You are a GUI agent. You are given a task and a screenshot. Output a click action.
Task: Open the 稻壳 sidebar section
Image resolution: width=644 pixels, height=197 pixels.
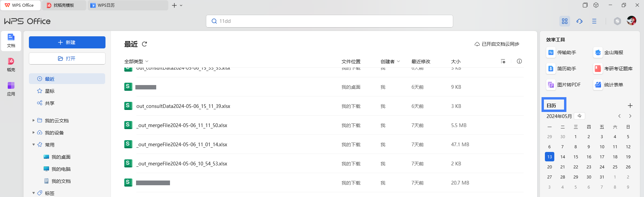pyautogui.click(x=11, y=65)
